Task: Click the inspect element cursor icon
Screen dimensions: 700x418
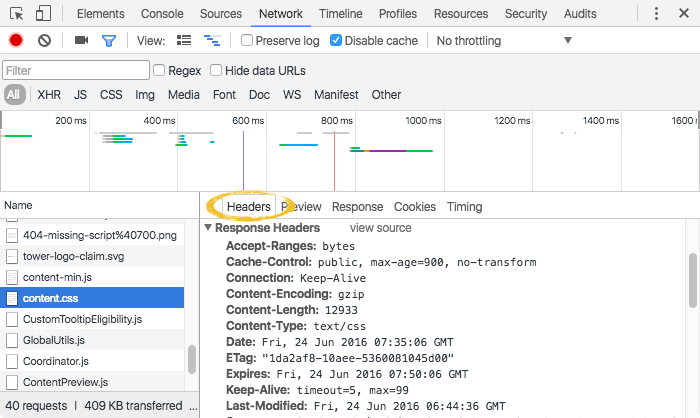Action: (15, 14)
